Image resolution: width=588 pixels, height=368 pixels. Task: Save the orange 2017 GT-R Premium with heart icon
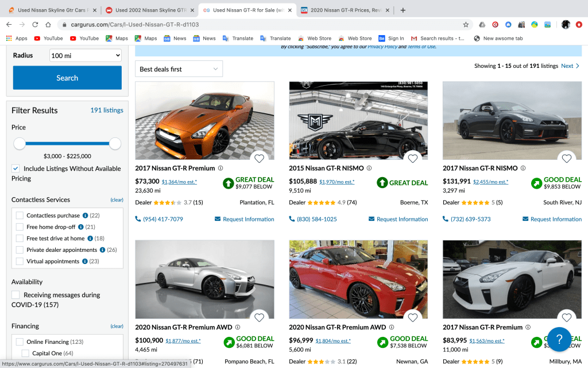pos(259,159)
